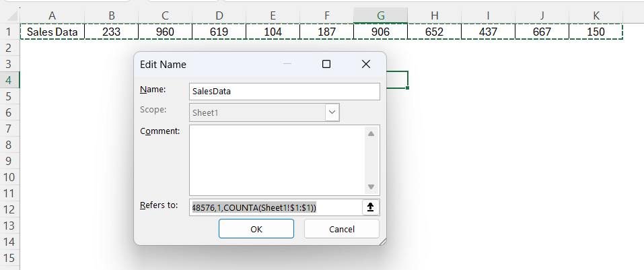
Task: Click the Comment box scroll up arrow
Action: (x=371, y=133)
